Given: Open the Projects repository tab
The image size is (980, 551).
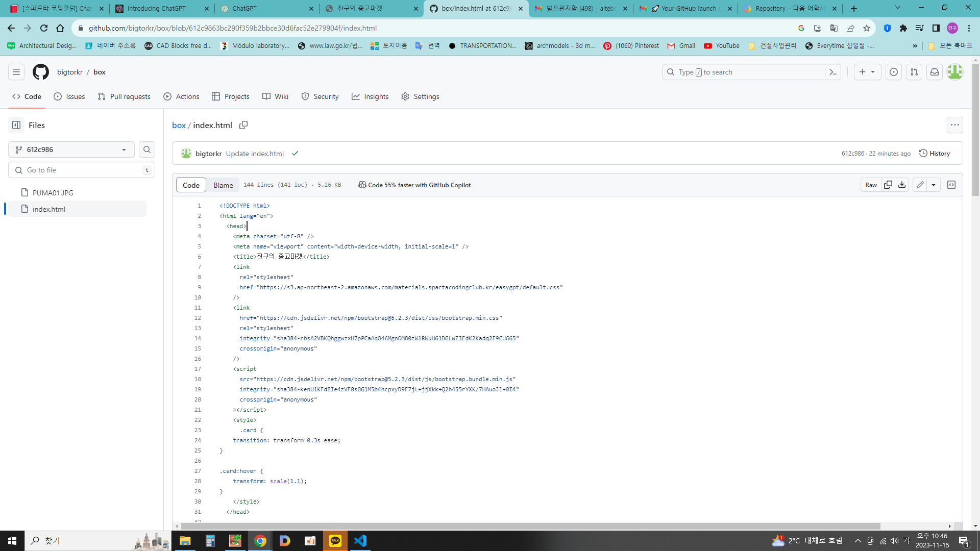Looking at the screenshot, I should 231,96.
